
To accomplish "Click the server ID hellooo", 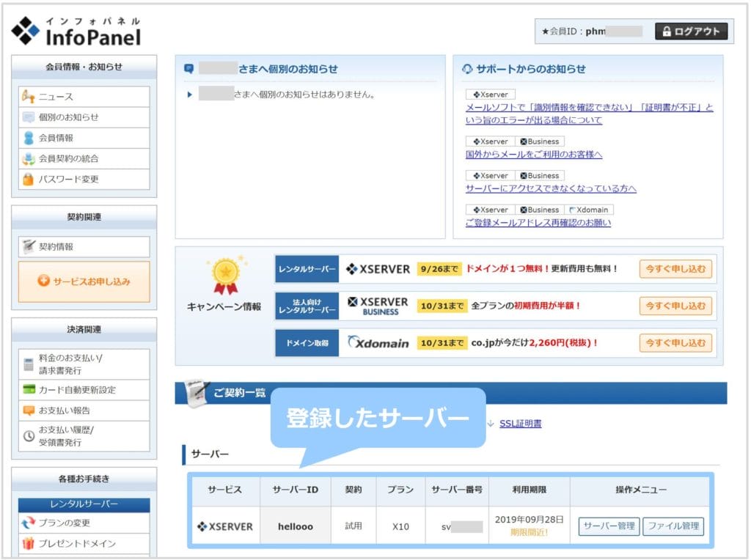I will 296,526.
